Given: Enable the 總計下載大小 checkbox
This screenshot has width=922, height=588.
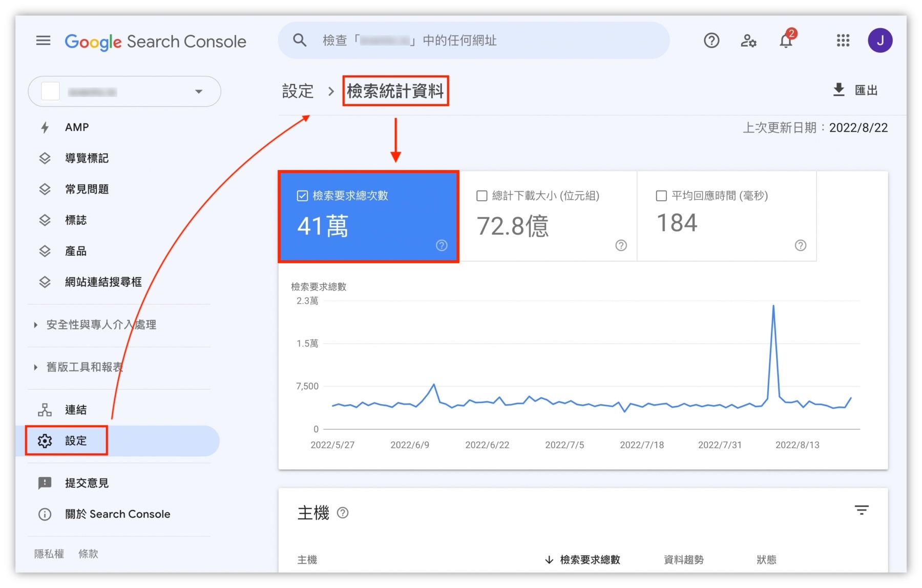Looking at the screenshot, I should coord(481,195).
